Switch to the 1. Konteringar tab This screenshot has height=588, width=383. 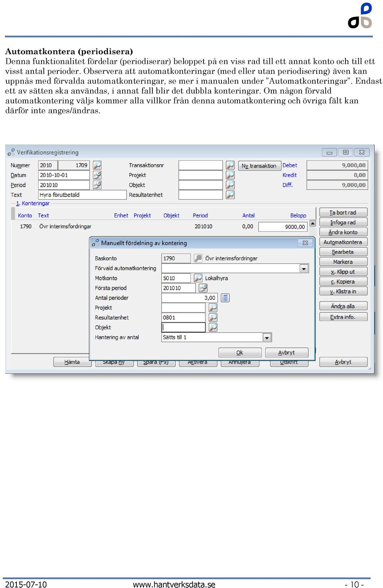point(33,203)
